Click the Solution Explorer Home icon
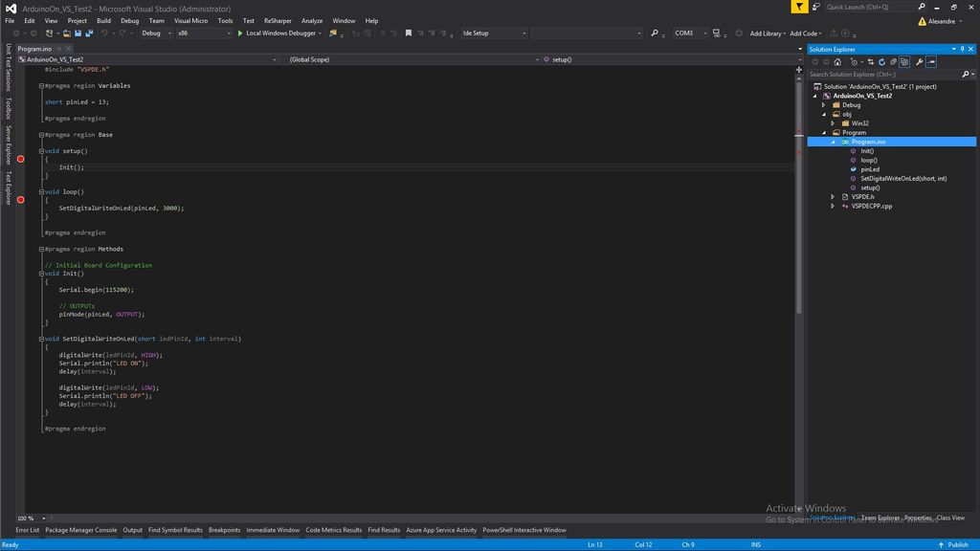Image resolution: width=980 pixels, height=551 pixels. pyautogui.click(x=837, y=62)
